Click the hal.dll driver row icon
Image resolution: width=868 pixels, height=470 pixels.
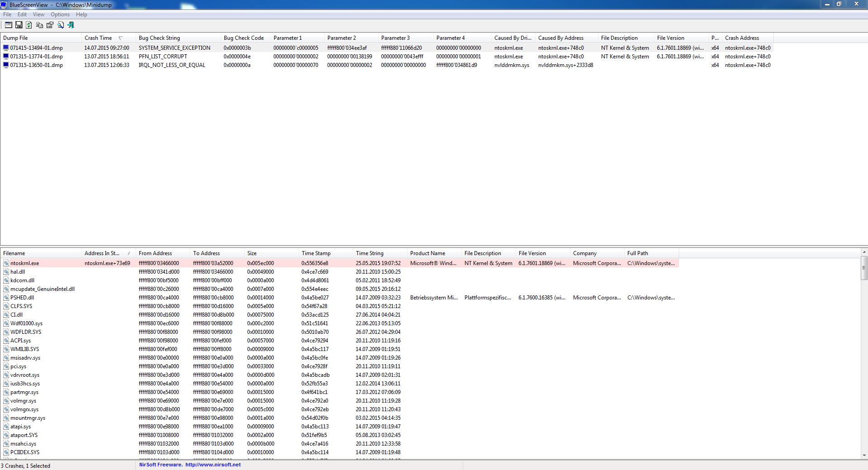tap(6, 271)
